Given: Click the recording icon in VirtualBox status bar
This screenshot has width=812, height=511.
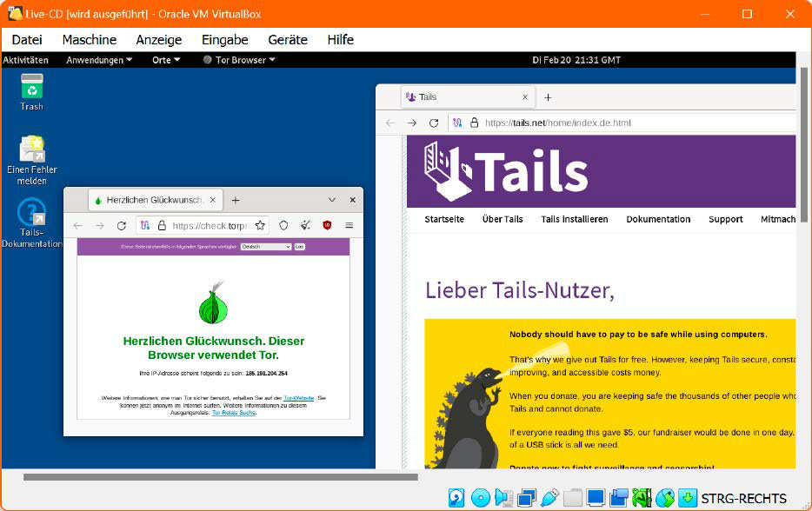Looking at the screenshot, I should pyautogui.click(x=619, y=498).
